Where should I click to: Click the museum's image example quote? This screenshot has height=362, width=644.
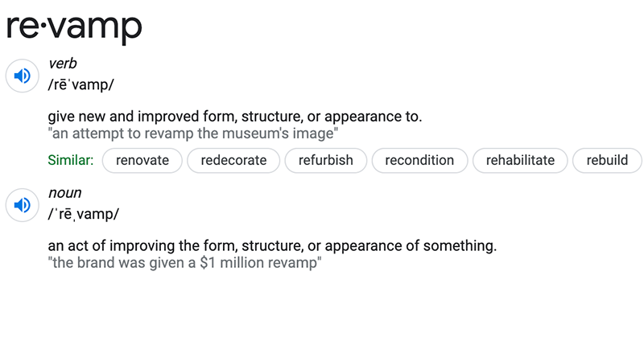coord(193,134)
